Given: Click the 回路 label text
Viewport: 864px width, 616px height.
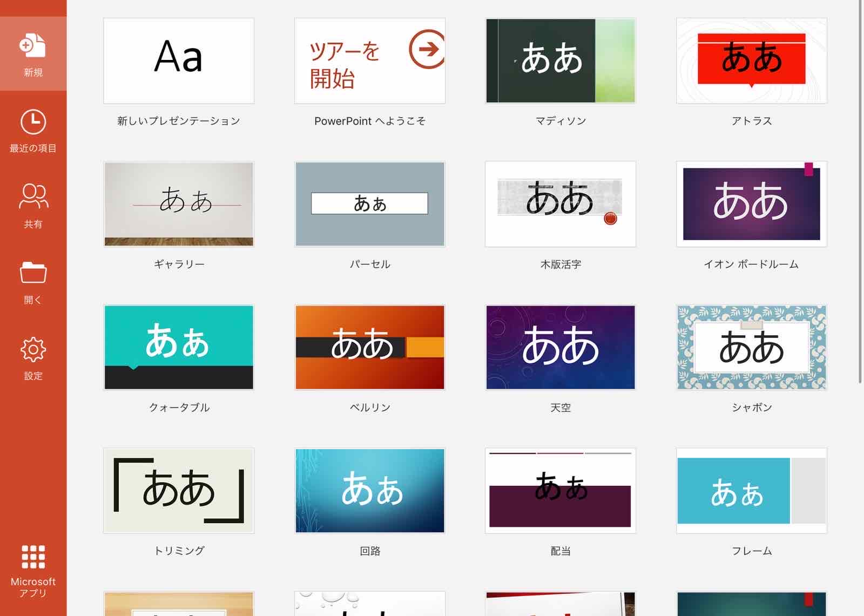Looking at the screenshot, I should (x=370, y=551).
